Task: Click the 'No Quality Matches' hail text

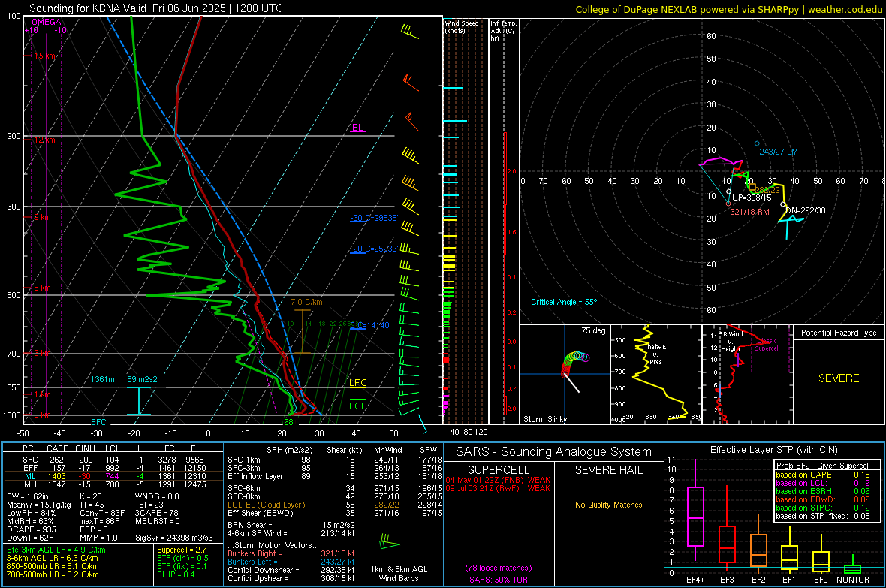Action: click(608, 505)
